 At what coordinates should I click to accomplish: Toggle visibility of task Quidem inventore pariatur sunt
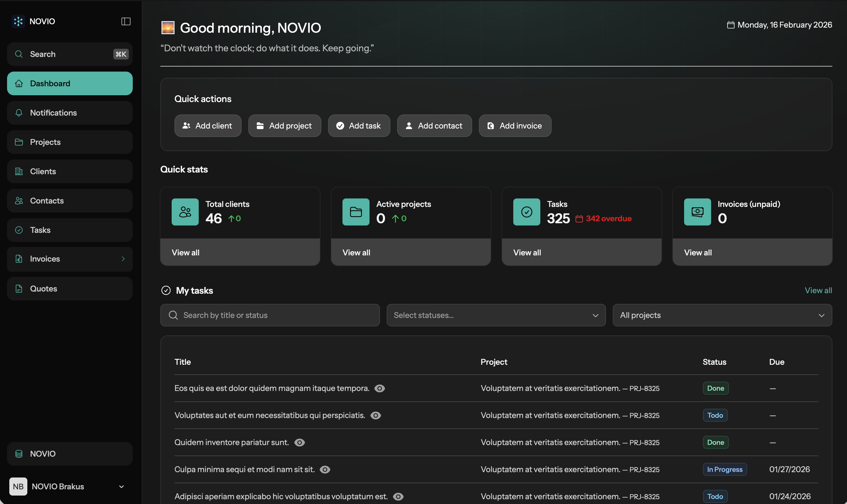[300, 442]
